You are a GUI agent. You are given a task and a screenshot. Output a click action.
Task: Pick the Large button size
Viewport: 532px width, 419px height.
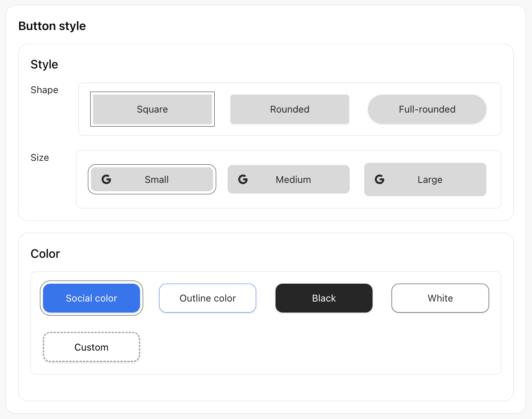[x=425, y=179]
